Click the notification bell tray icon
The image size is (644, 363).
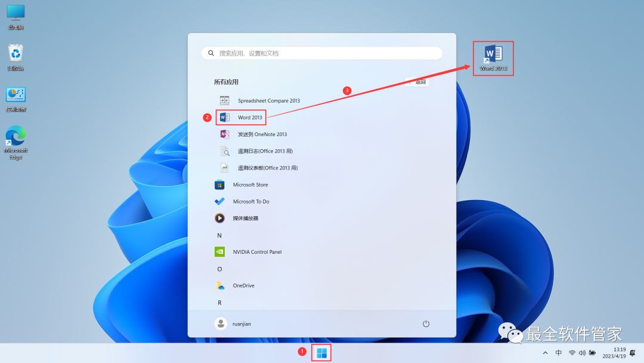tap(633, 353)
